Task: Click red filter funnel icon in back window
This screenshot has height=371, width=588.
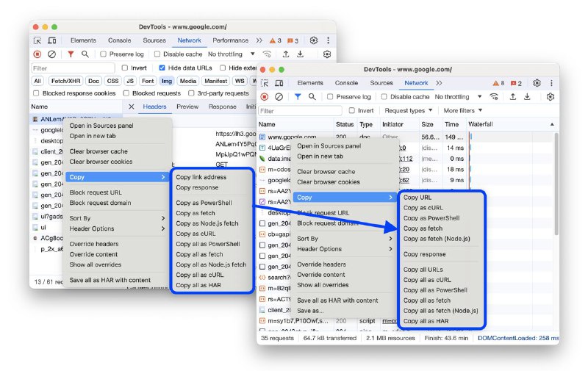Action: (x=71, y=54)
